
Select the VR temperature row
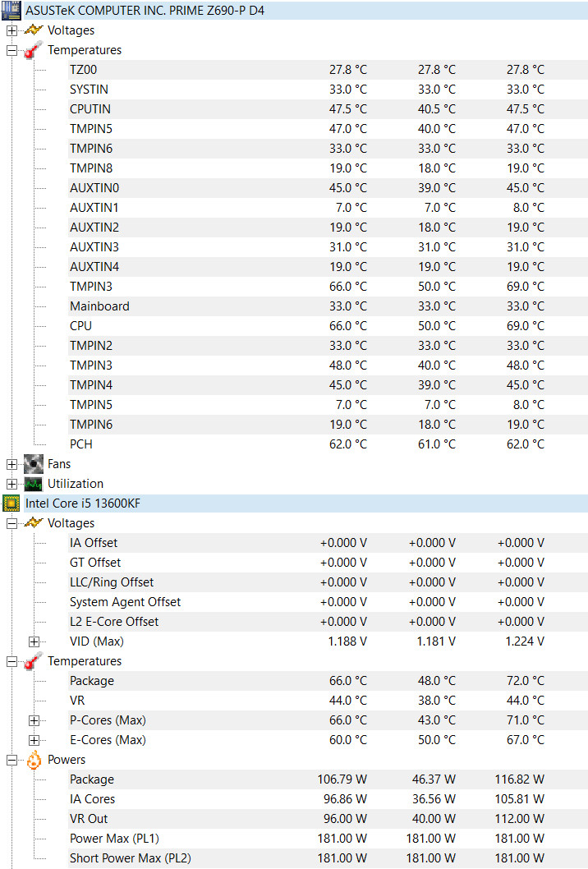click(x=328, y=701)
